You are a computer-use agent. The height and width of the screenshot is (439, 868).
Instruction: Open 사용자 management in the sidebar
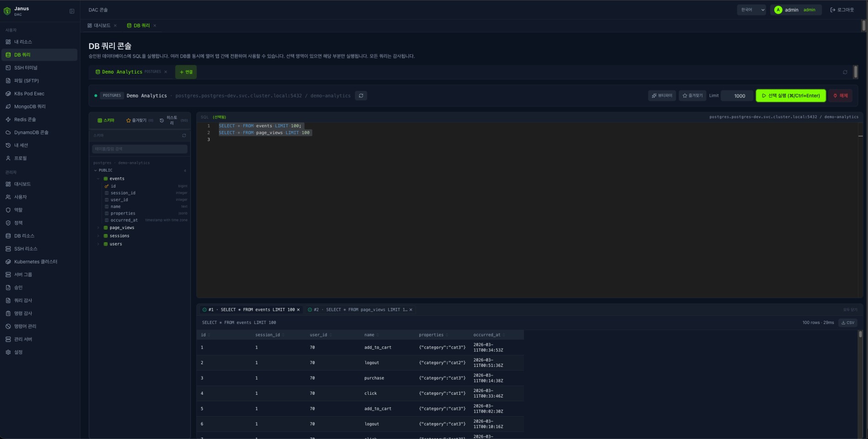tap(39, 197)
